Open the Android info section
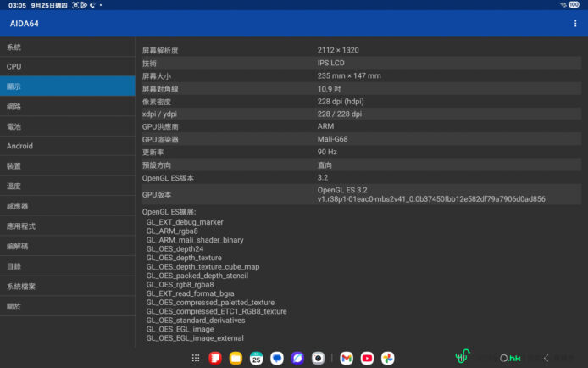 68,146
